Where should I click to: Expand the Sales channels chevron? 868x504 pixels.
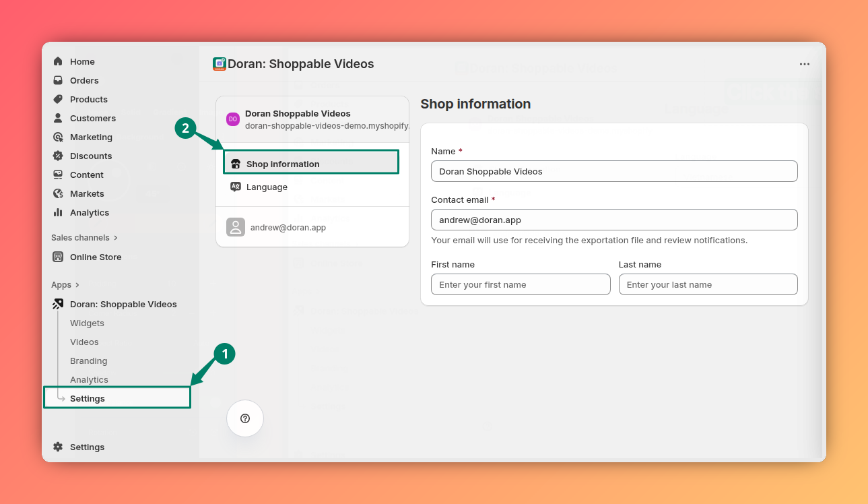tap(116, 238)
